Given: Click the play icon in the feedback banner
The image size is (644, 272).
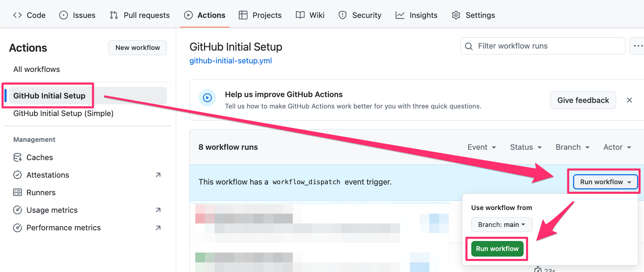Looking at the screenshot, I should [207, 98].
